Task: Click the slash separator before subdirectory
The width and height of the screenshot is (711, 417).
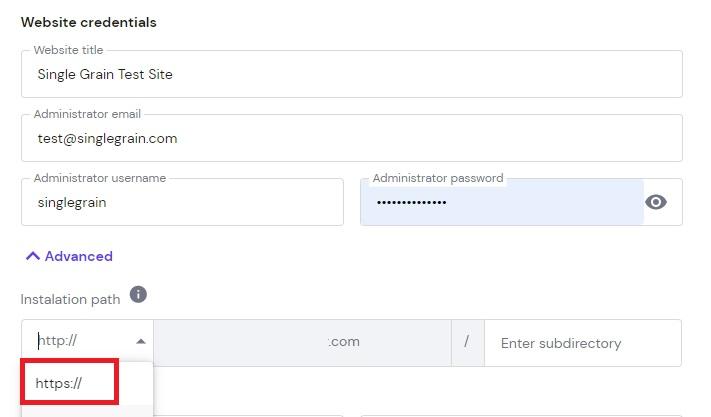Action: tap(466, 343)
